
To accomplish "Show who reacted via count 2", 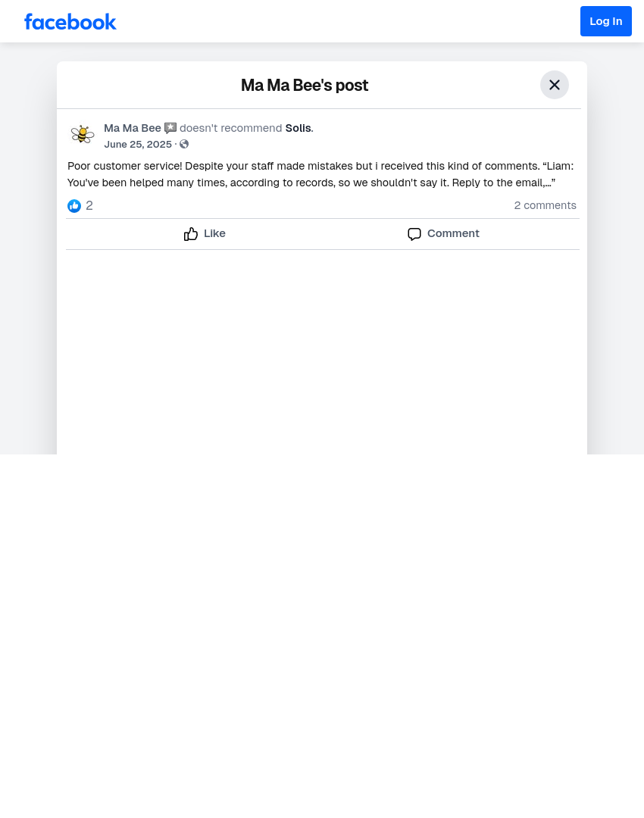I will click(89, 205).
